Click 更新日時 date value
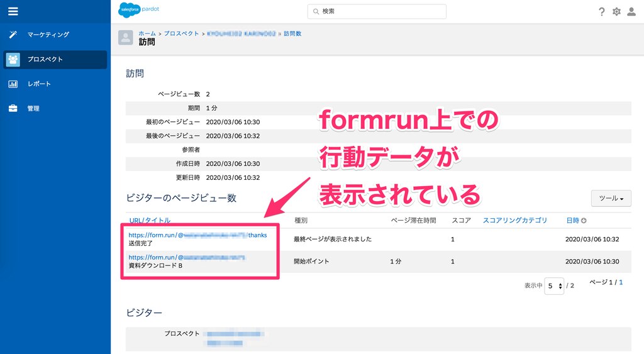The image size is (644, 354). click(x=233, y=177)
